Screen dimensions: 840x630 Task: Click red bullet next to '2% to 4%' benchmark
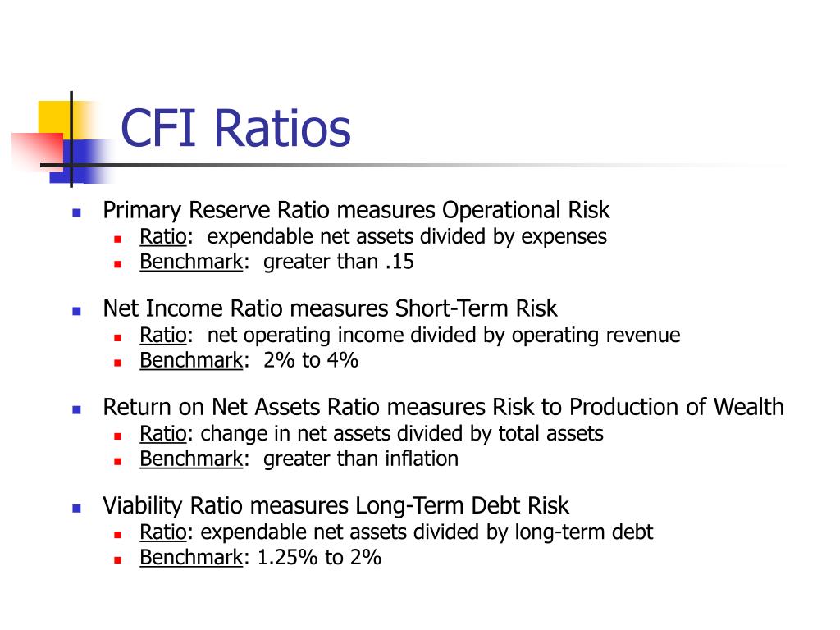(118, 363)
